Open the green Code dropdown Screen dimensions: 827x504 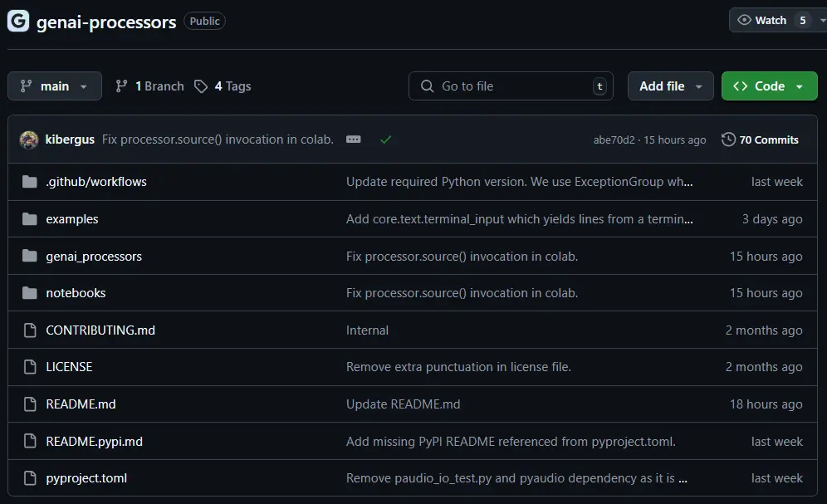pos(769,86)
